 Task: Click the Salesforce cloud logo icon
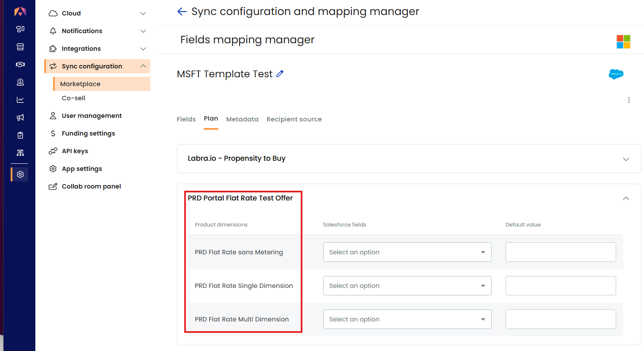click(x=616, y=74)
